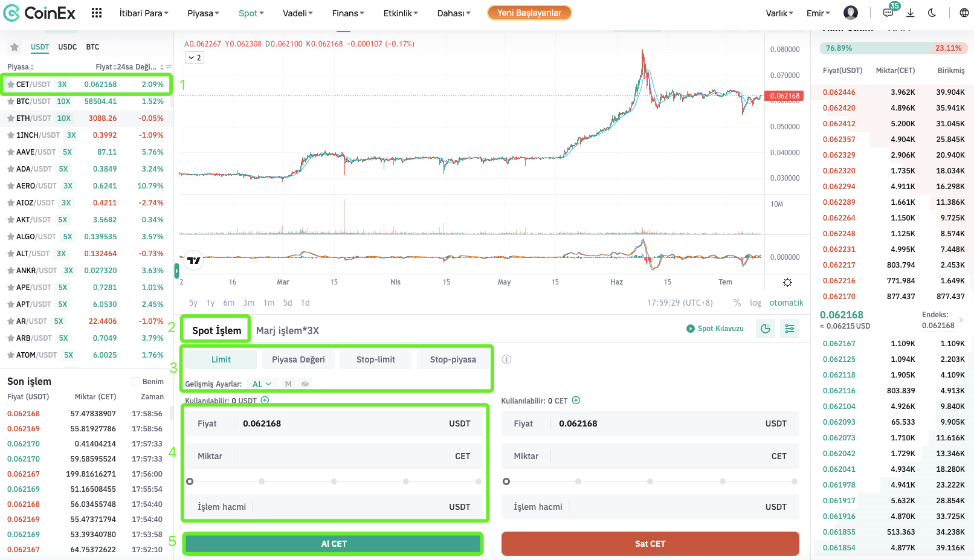
Task: Switch to USDT market tab
Action: (x=40, y=47)
